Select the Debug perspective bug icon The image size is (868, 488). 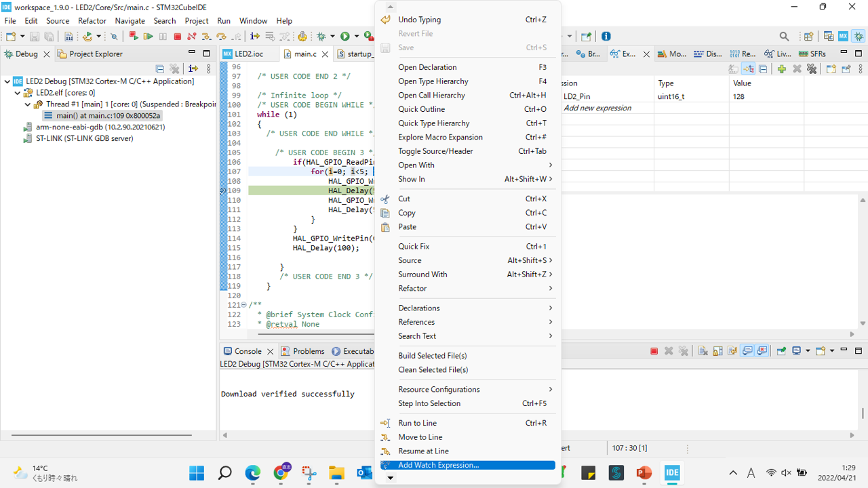[x=859, y=37]
